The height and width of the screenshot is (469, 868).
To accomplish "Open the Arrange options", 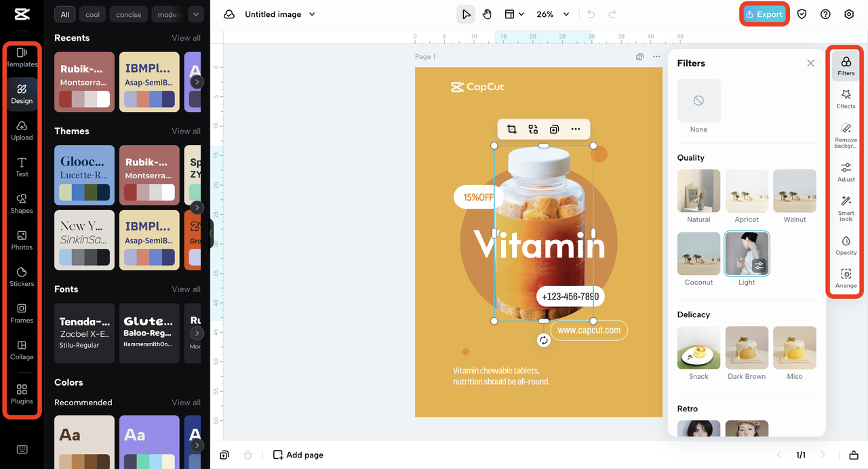I will [x=846, y=279].
